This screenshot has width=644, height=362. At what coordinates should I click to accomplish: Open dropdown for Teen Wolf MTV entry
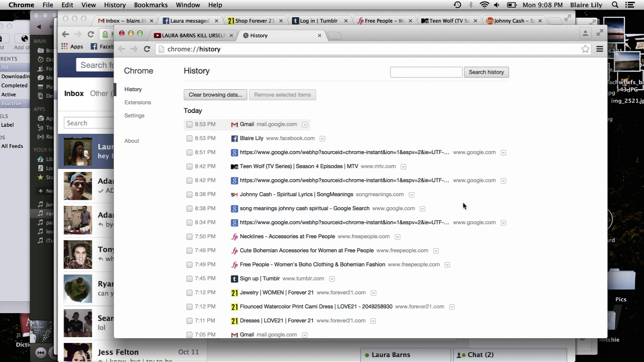coord(404,167)
